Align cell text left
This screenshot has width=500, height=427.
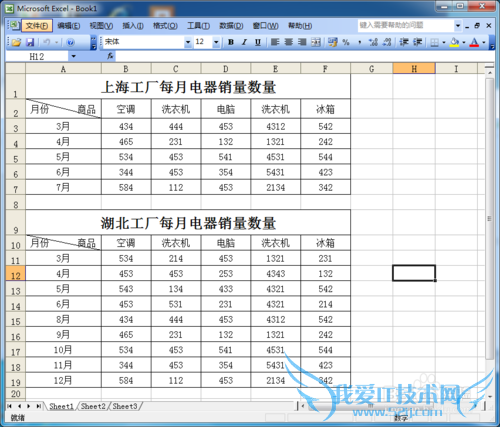(275, 42)
